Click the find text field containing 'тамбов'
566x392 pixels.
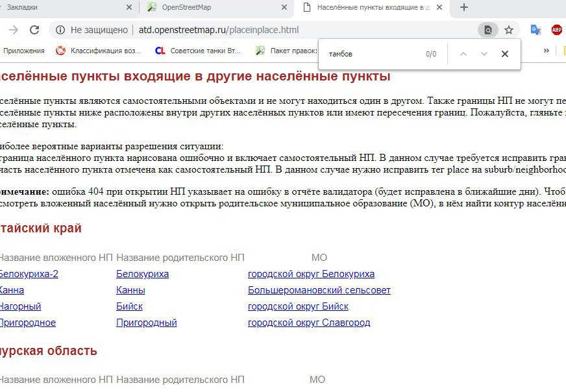pyautogui.click(x=370, y=54)
